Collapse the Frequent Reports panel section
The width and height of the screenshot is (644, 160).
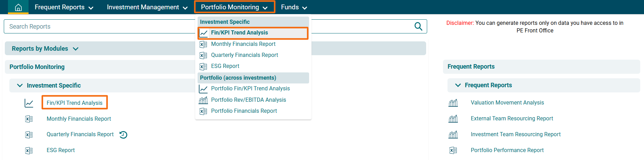458,85
